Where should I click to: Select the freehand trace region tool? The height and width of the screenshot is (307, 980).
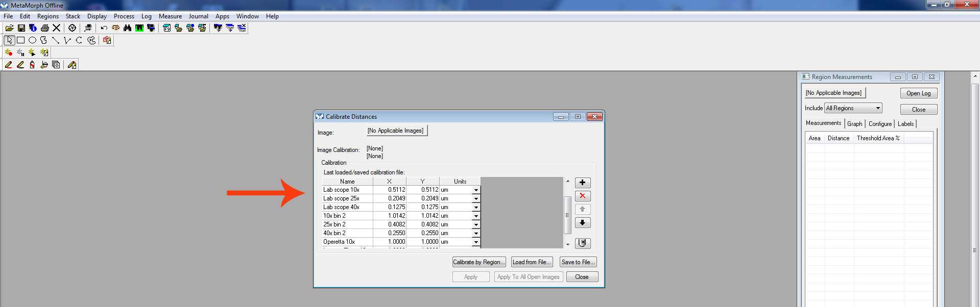click(x=44, y=40)
